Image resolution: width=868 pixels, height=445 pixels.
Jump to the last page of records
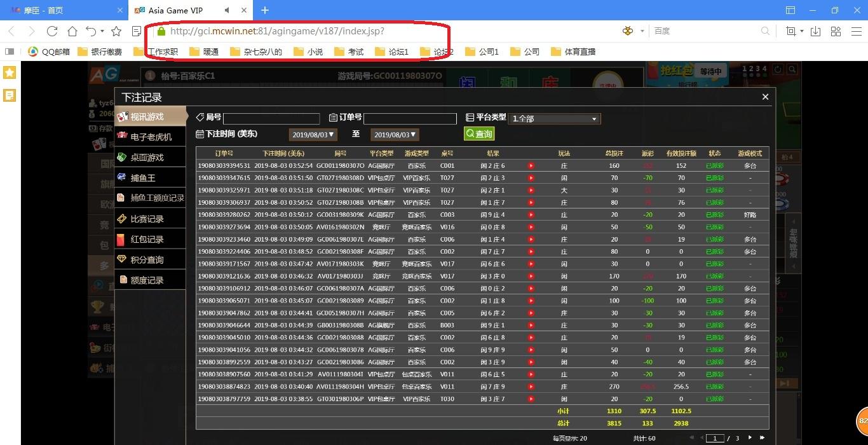pyautogui.click(x=762, y=438)
